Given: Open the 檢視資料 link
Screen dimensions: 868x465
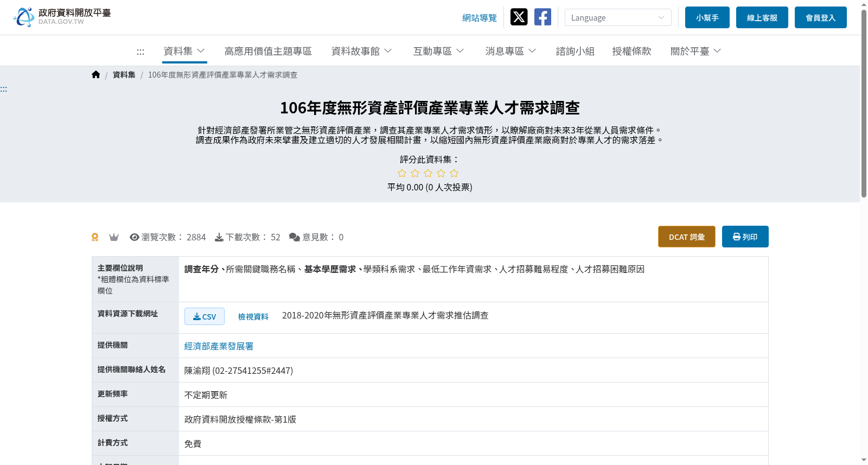Looking at the screenshot, I should [x=253, y=317].
